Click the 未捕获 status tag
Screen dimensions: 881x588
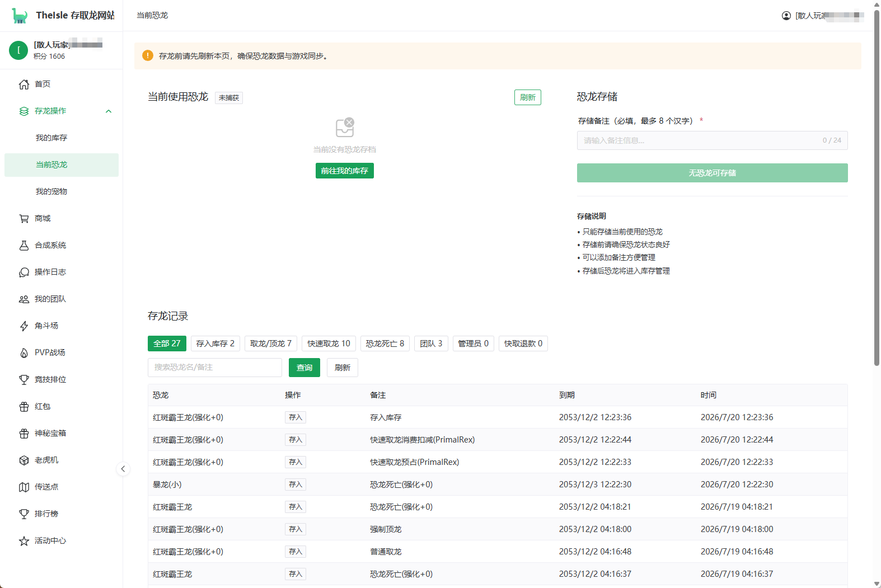229,98
